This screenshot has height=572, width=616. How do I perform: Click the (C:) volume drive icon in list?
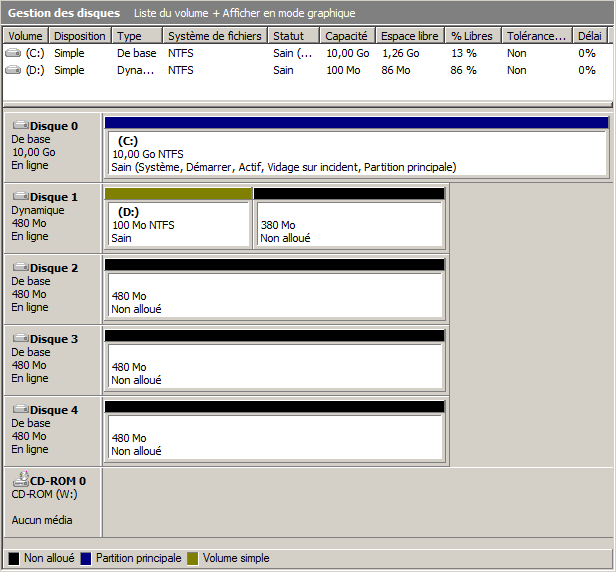click(x=13, y=53)
